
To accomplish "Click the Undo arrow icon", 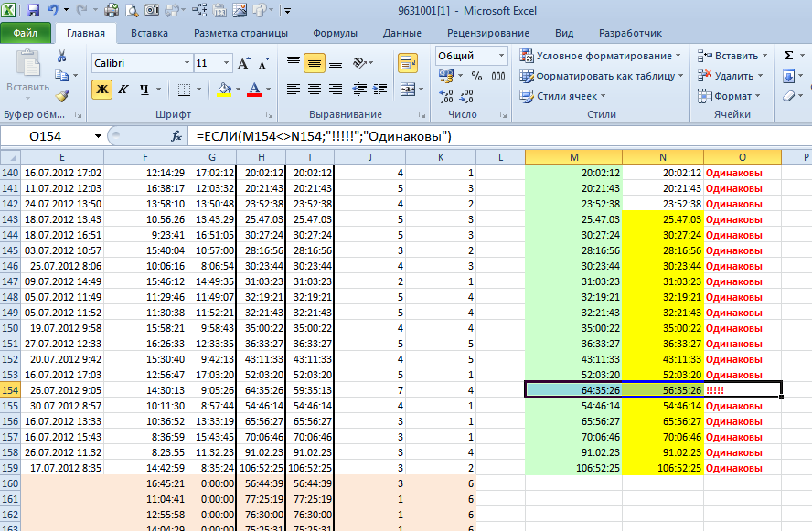I will coord(53,10).
